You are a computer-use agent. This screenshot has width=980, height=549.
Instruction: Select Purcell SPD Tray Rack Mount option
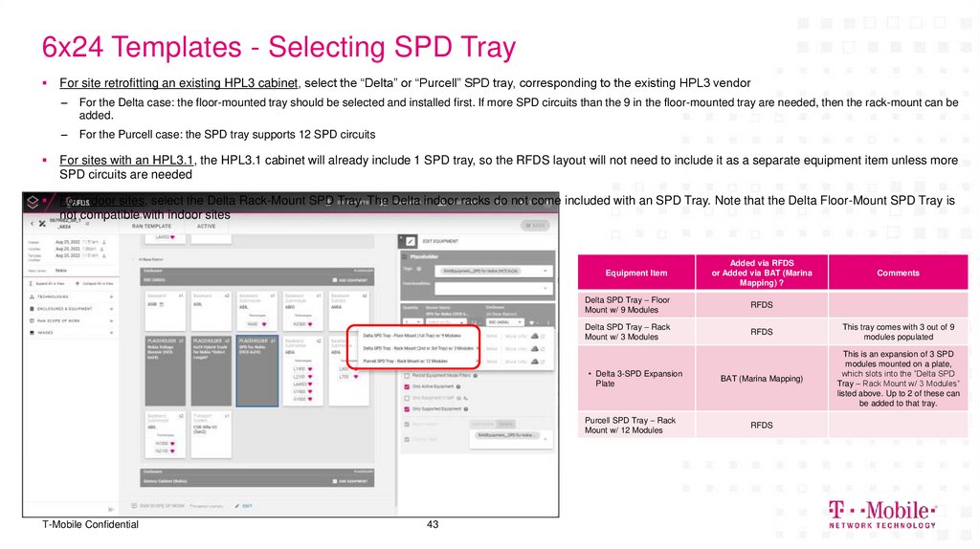tap(405, 361)
